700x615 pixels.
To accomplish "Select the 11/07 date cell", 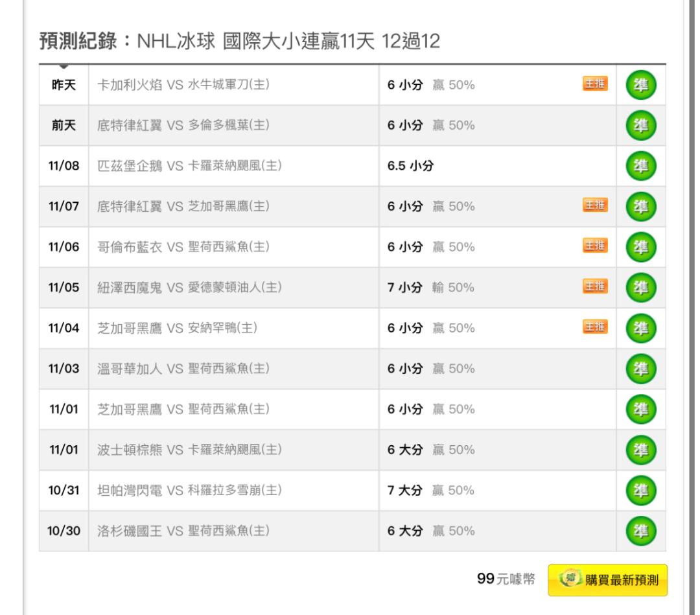I will (64, 207).
